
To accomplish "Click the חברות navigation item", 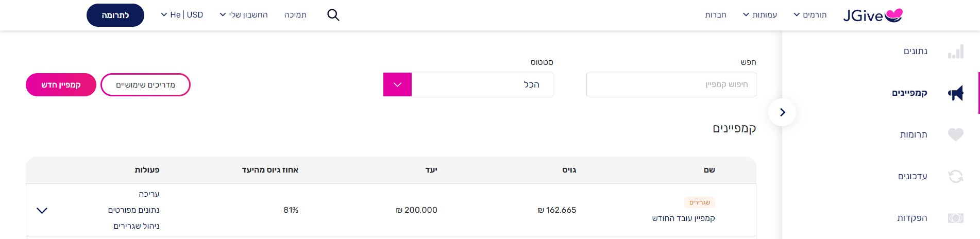I will coord(716,15).
